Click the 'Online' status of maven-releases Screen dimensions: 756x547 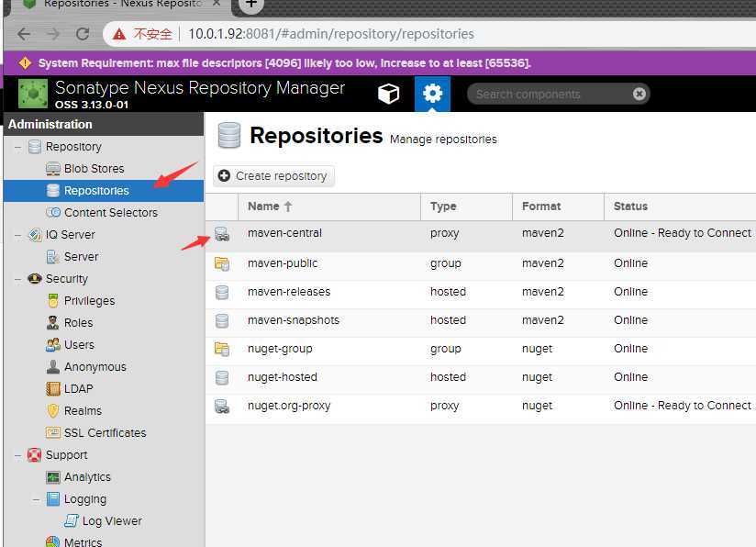[x=630, y=292]
